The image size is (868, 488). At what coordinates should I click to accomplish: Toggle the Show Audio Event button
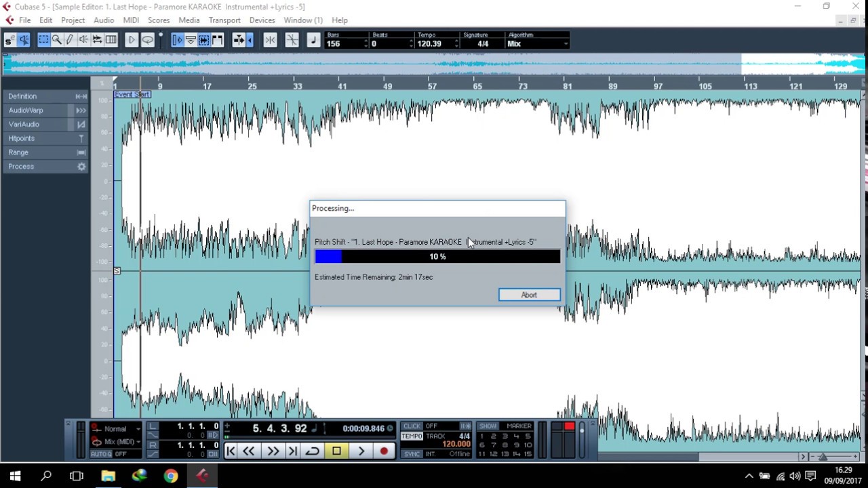[x=177, y=41]
